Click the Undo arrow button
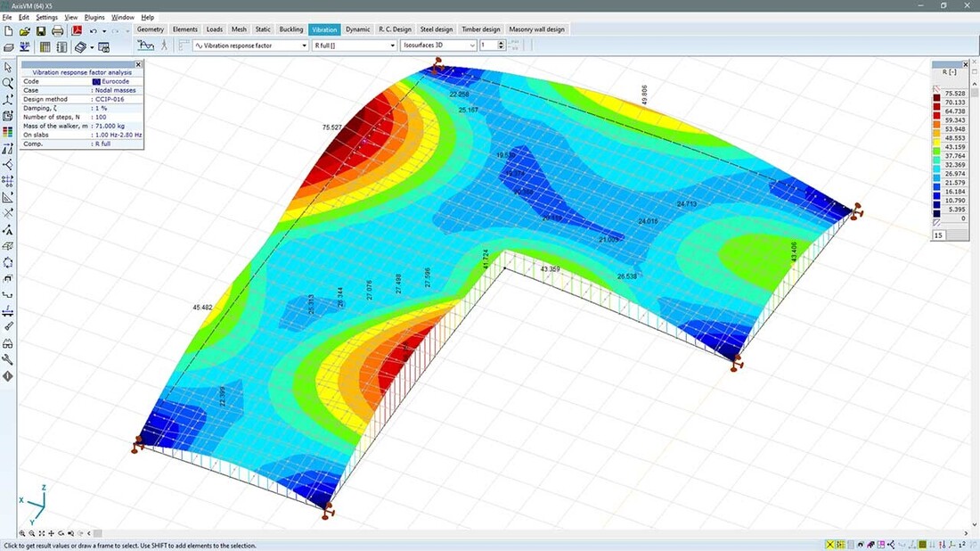The image size is (980, 551). (94, 31)
